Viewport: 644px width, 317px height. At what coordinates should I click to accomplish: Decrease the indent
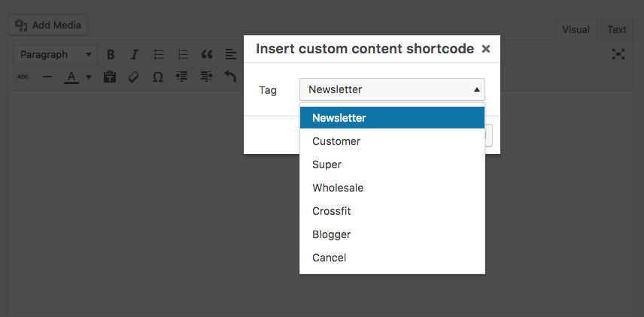click(x=181, y=77)
